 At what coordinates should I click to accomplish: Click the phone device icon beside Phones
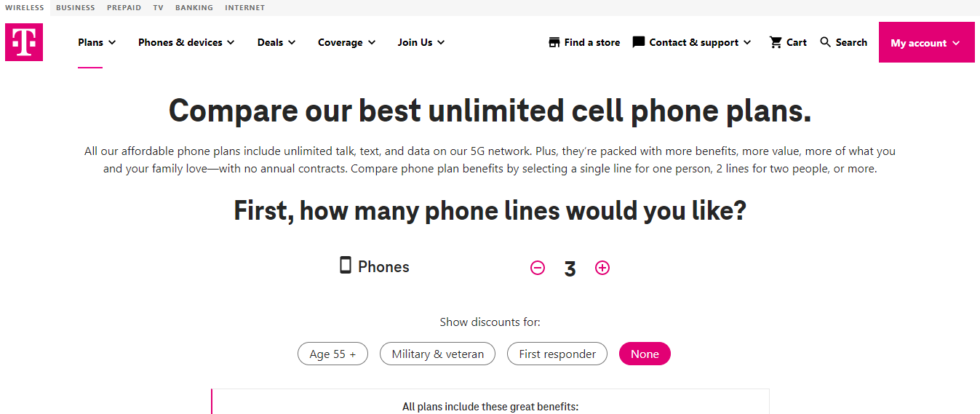(x=346, y=266)
